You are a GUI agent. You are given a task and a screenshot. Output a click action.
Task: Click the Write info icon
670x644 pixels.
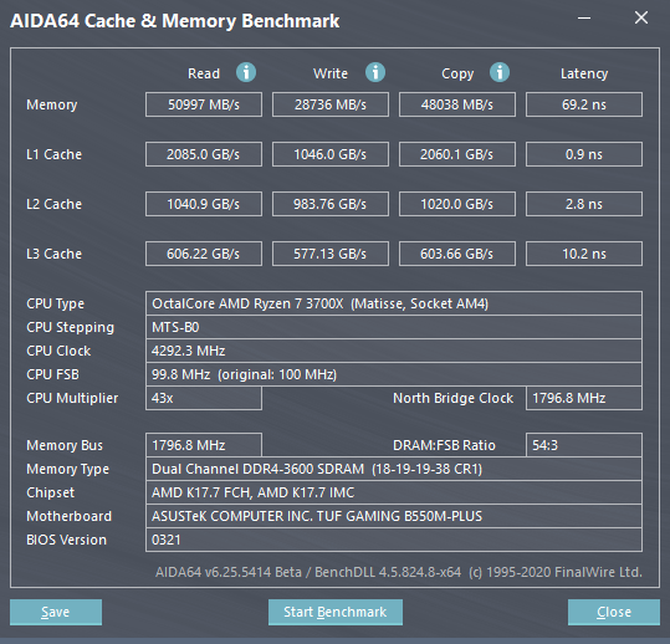(375, 73)
